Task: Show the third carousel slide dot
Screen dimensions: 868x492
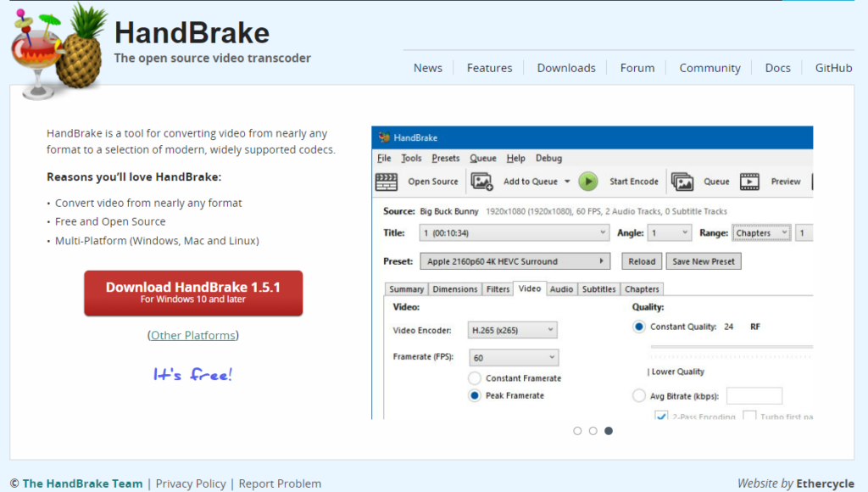Action: pos(609,431)
